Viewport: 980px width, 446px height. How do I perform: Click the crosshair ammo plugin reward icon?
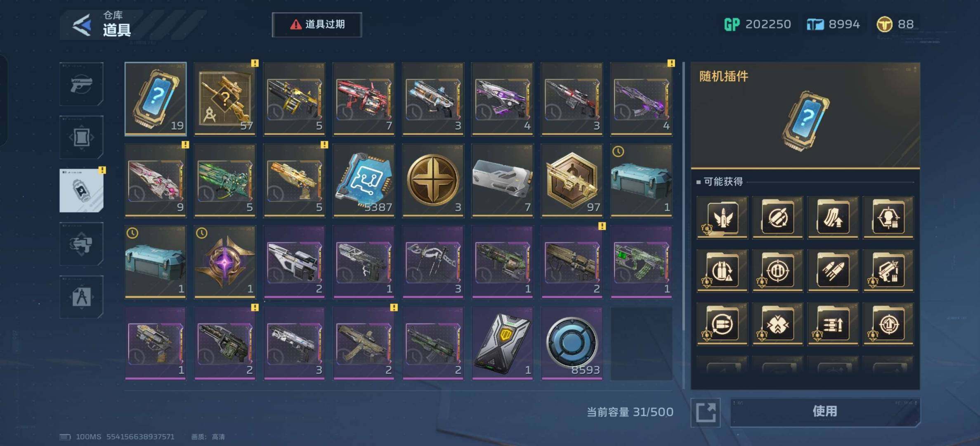click(777, 271)
